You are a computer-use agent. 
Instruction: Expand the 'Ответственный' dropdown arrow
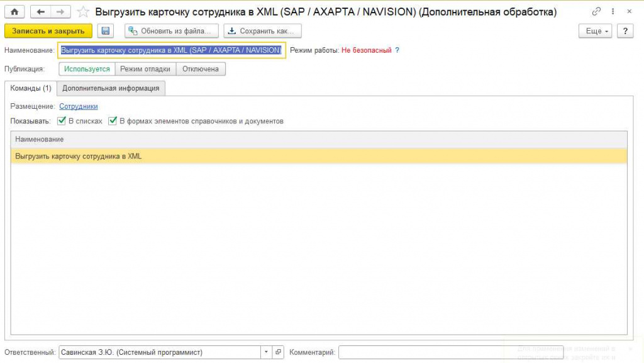pos(266,352)
